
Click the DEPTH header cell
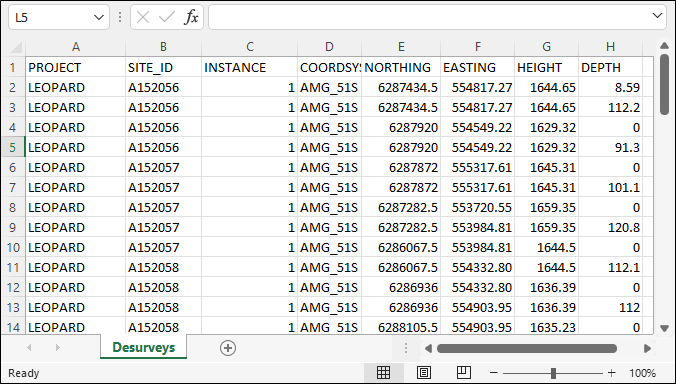610,68
